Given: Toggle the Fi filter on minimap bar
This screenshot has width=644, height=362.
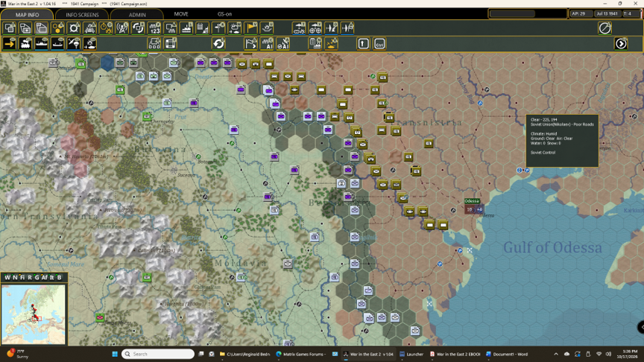Looking at the screenshot, I should [22, 277].
